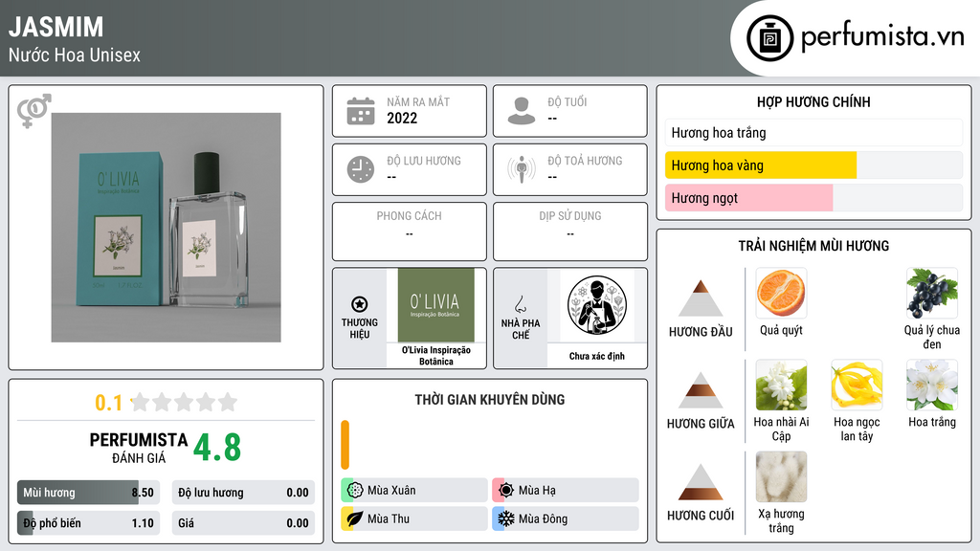Screen dimensions: 980x551
Task: Click the JASMIM perfume title
Action: click(x=56, y=27)
